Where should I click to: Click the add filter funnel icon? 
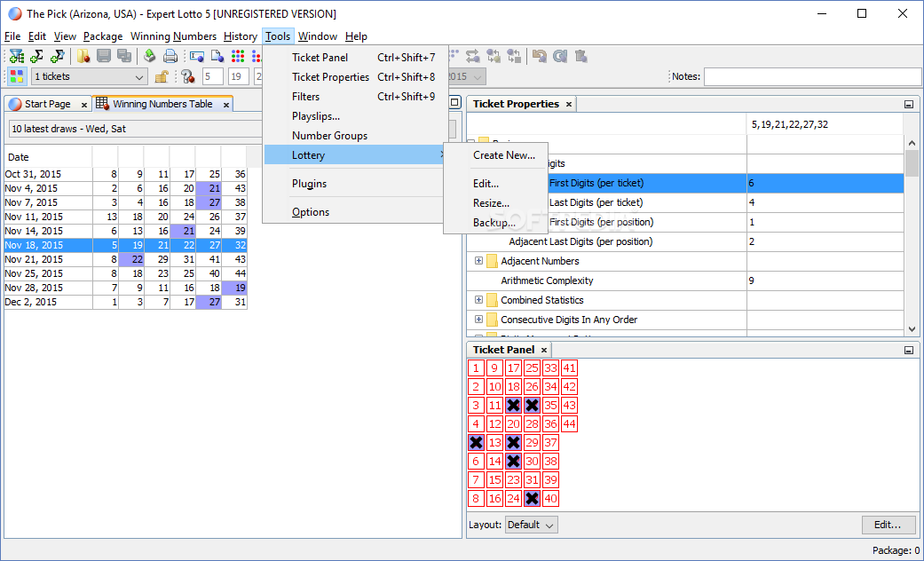pyautogui.click(x=17, y=56)
